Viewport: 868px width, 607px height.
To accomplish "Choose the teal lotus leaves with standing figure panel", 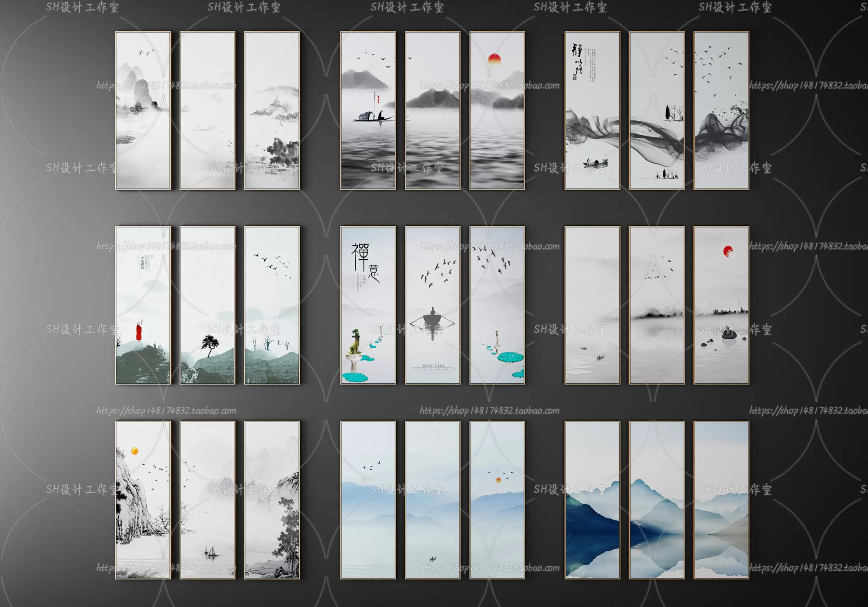I will (x=497, y=305).
